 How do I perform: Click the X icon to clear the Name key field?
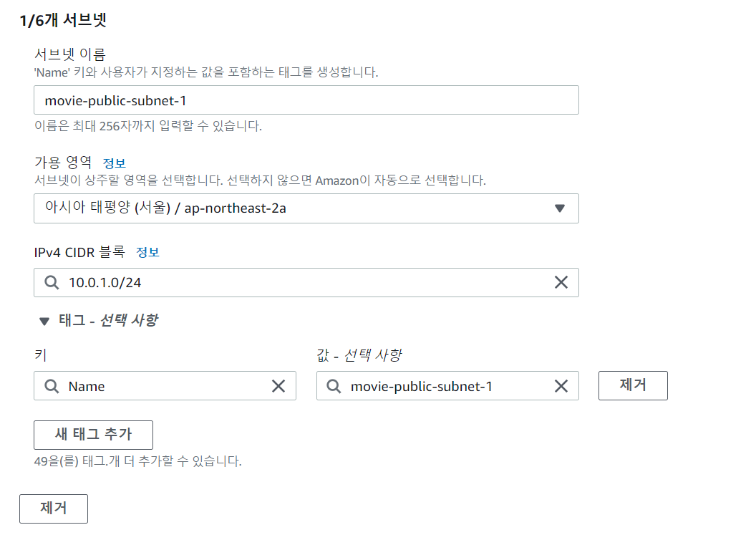278,386
